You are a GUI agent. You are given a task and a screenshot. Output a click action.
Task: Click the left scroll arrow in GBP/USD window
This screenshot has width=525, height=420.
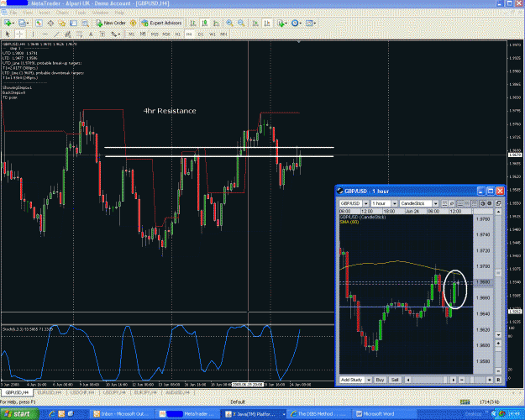pos(407,380)
